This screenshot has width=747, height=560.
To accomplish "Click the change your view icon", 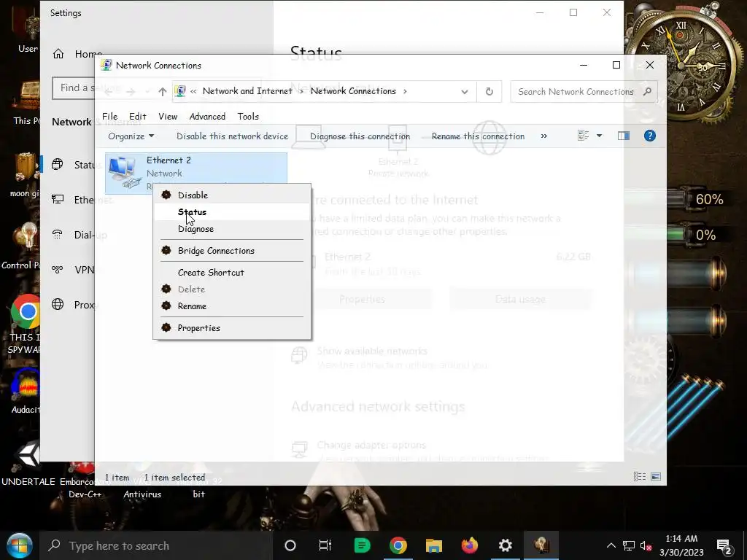I will (x=583, y=136).
